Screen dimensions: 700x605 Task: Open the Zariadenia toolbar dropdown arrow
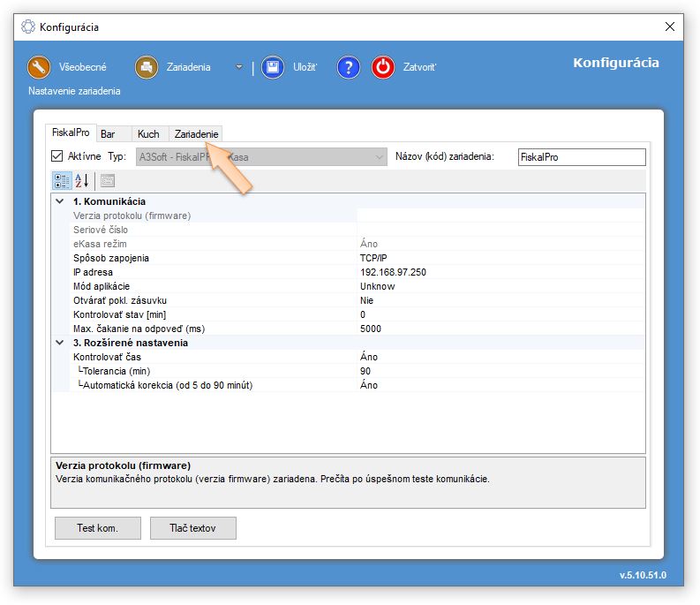pos(238,67)
